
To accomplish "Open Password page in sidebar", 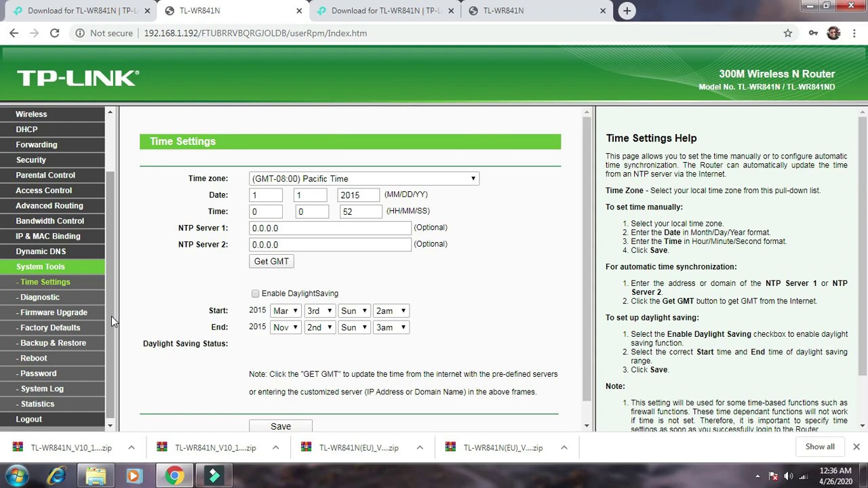I will pyautogui.click(x=52, y=373).
